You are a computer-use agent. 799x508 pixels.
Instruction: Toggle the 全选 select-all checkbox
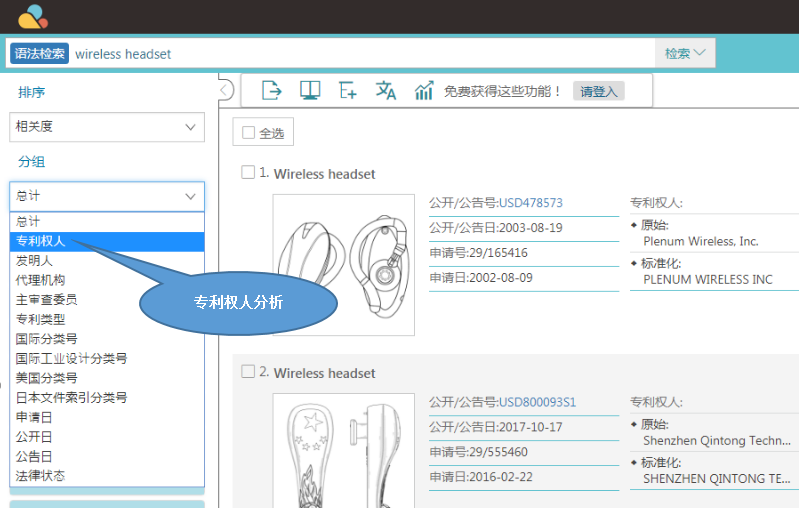(x=249, y=133)
